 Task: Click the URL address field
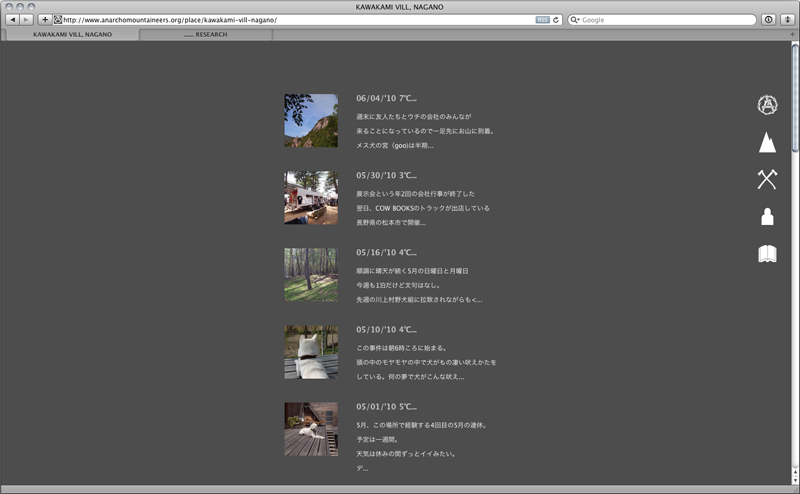pos(300,19)
